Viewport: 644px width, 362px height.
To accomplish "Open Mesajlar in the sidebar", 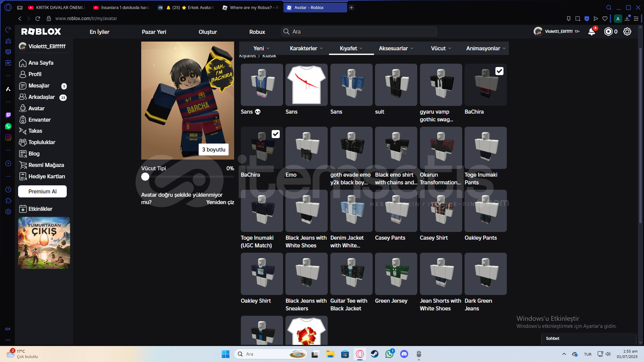I will 39,85.
